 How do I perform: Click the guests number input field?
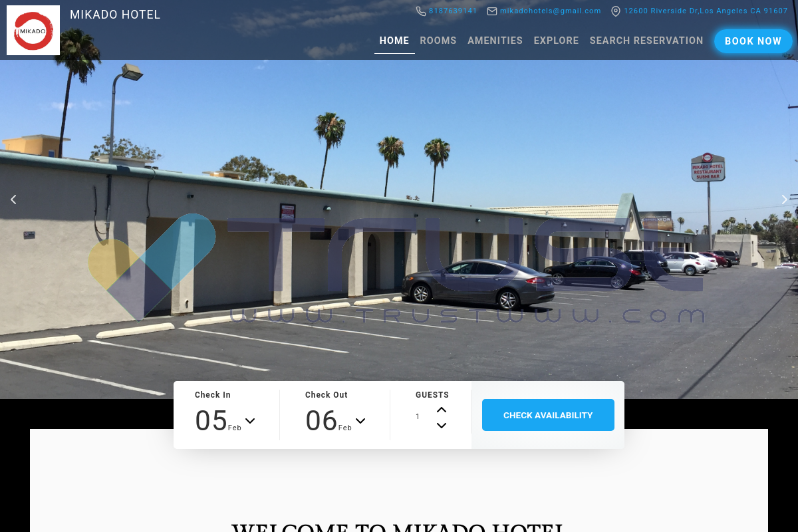pyautogui.click(x=422, y=417)
